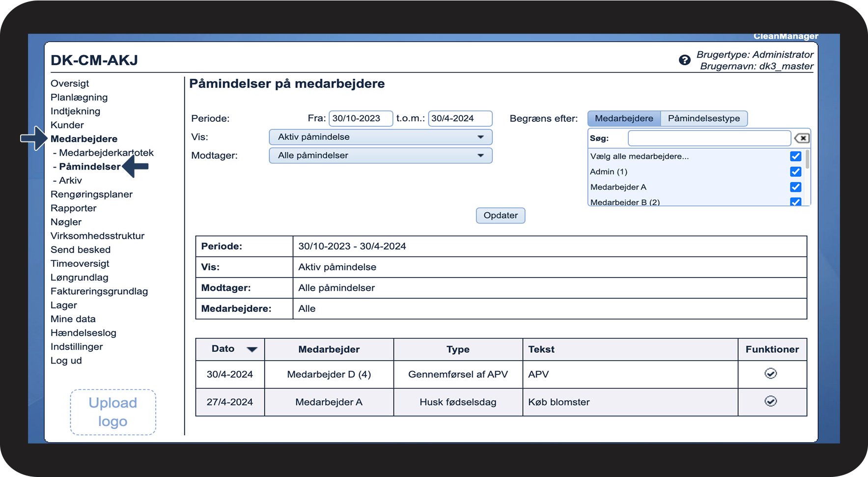Image resolution: width=868 pixels, height=477 pixels.
Task: Go to Rengøringsplaner in the sidebar
Action: pos(91,195)
